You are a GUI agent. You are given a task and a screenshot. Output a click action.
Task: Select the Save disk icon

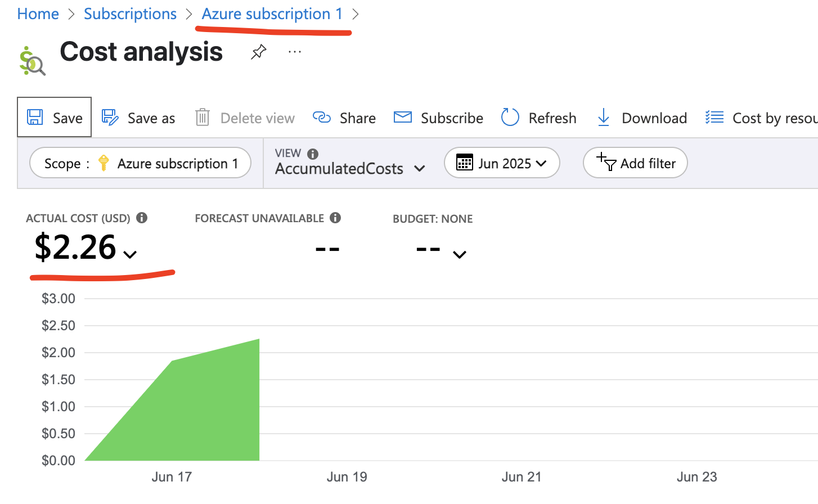coord(35,117)
